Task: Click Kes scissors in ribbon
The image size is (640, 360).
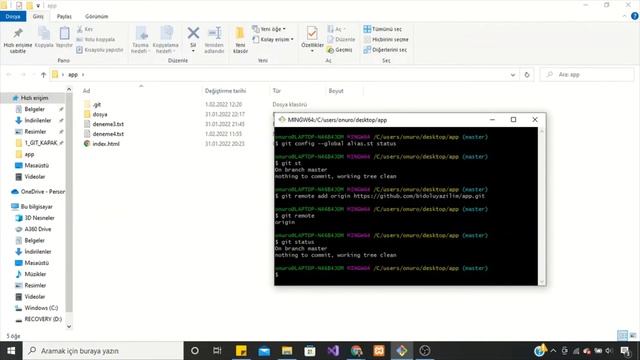Action: tap(84, 29)
